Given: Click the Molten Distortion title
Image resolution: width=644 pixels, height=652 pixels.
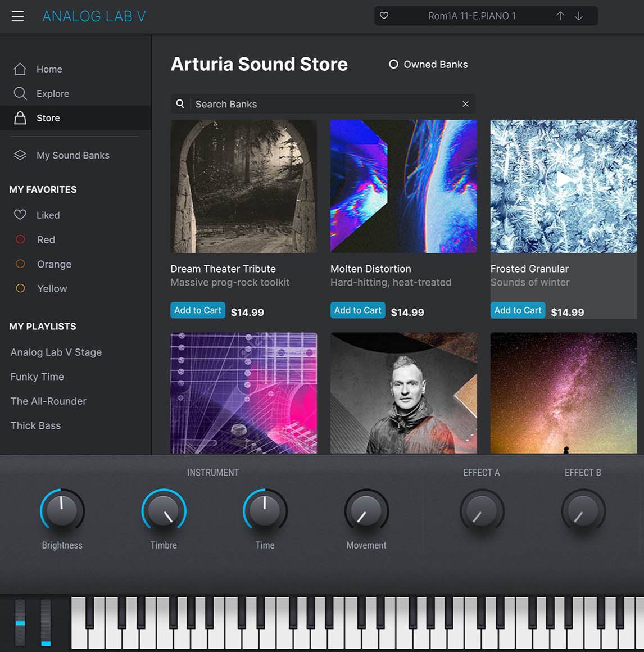Looking at the screenshot, I should click(x=371, y=269).
